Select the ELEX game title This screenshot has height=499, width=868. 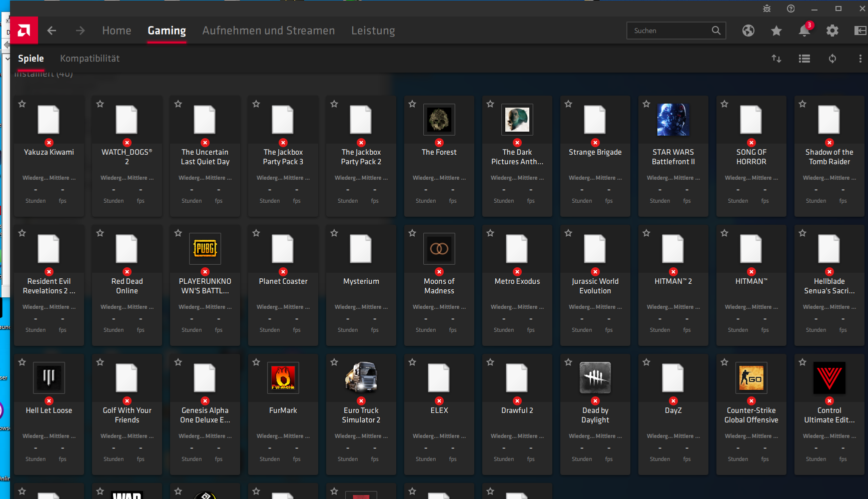tap(439, 410)
